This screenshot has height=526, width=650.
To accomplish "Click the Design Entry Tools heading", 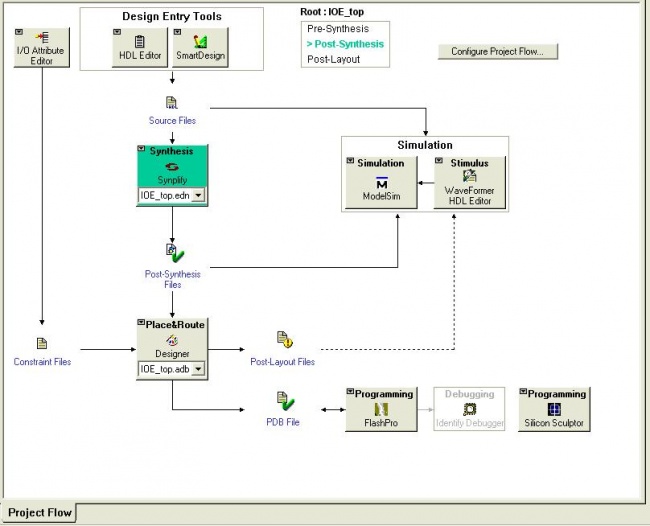I will [172, 17].
